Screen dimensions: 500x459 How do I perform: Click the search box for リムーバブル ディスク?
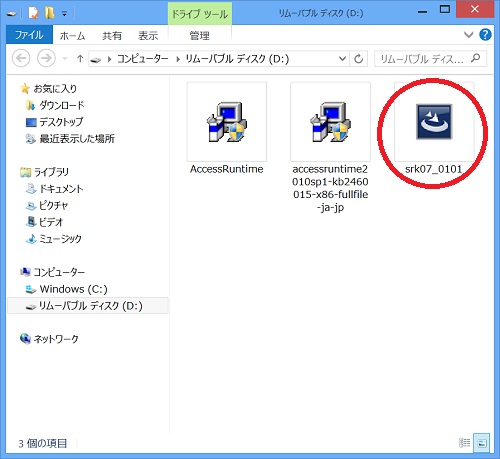tap(430, 59)
